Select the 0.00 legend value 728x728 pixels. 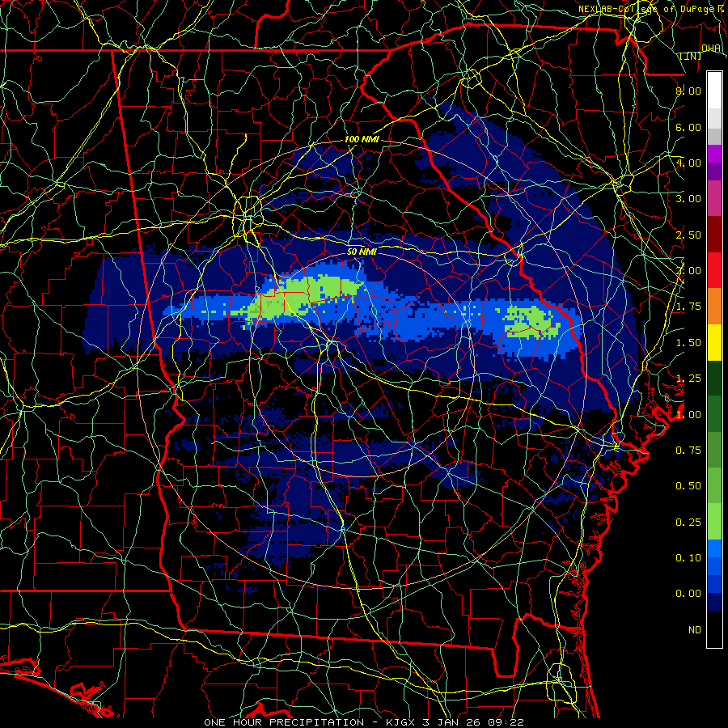coord(688,594)
